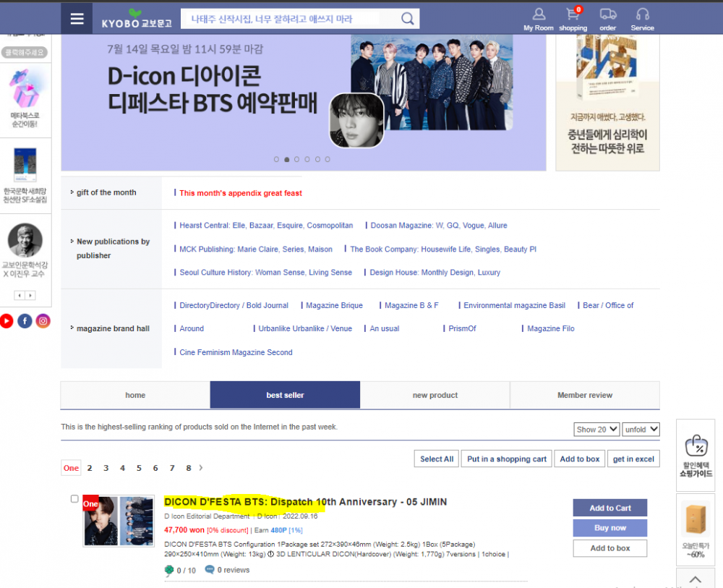Open Cine Feminism Magazine Second link
The image size is (723, 588).
[236, 352]
